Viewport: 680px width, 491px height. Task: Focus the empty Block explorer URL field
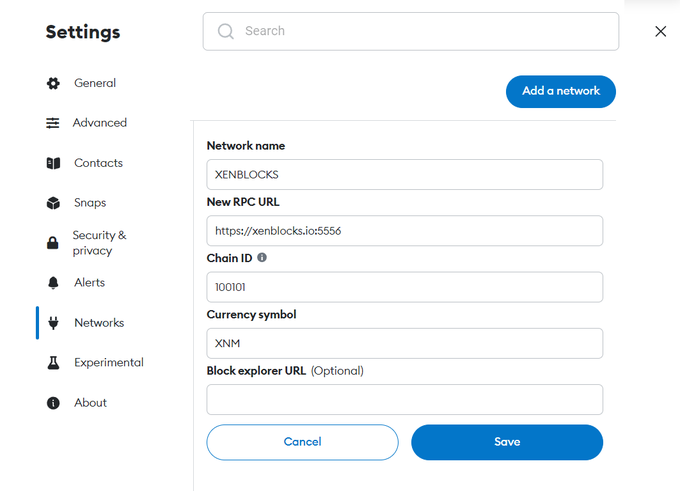point(405,399)
